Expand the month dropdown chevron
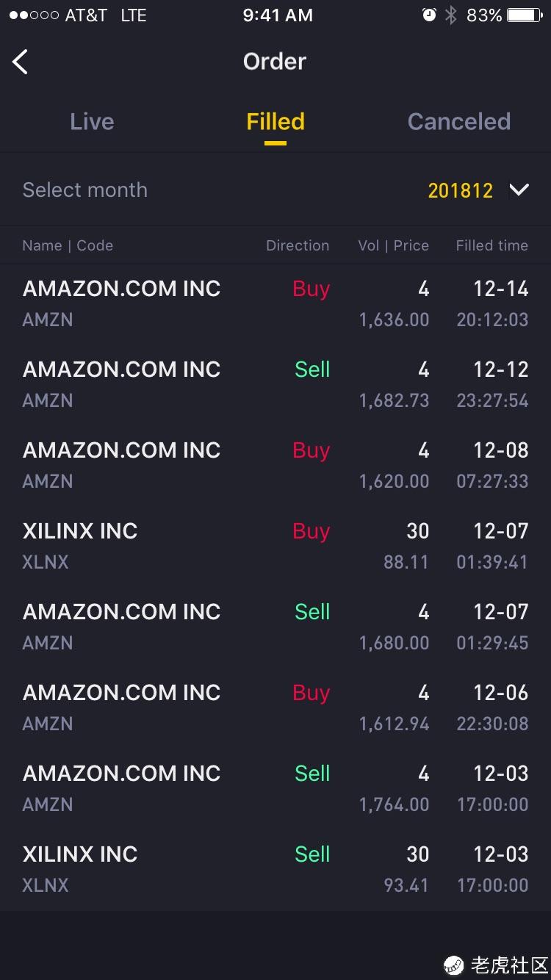551x980 pixels. coord(519,190)
